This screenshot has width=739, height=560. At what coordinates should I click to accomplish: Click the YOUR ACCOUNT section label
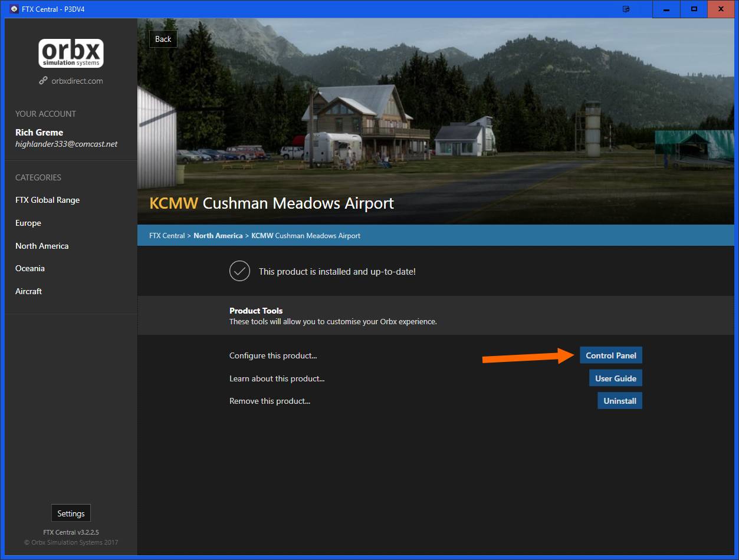tap(45, 114)
